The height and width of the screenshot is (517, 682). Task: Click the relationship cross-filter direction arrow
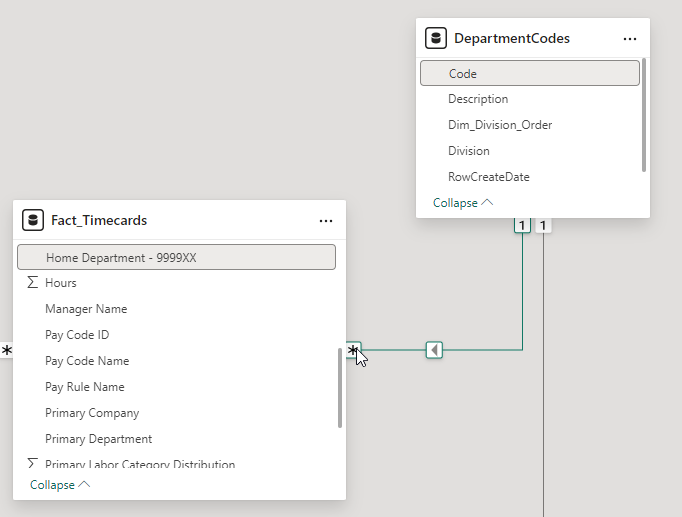pyautogui.click(x=434, y=350)
